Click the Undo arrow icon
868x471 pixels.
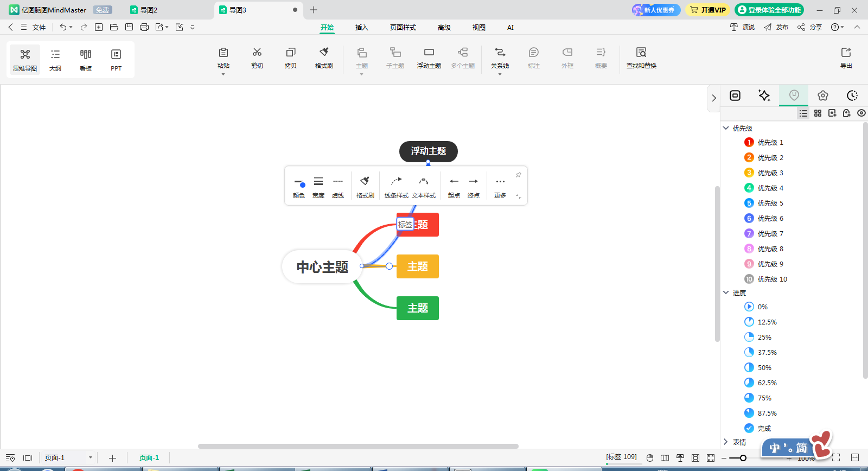tap(63, 27)
